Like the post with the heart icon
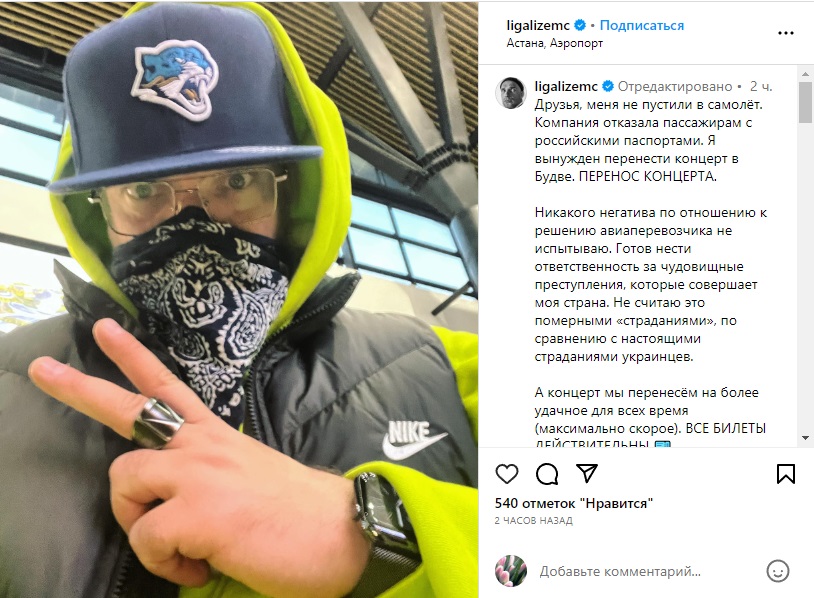Image resolution: width=814 pixels, height=598 pixels. coord(507,473)
